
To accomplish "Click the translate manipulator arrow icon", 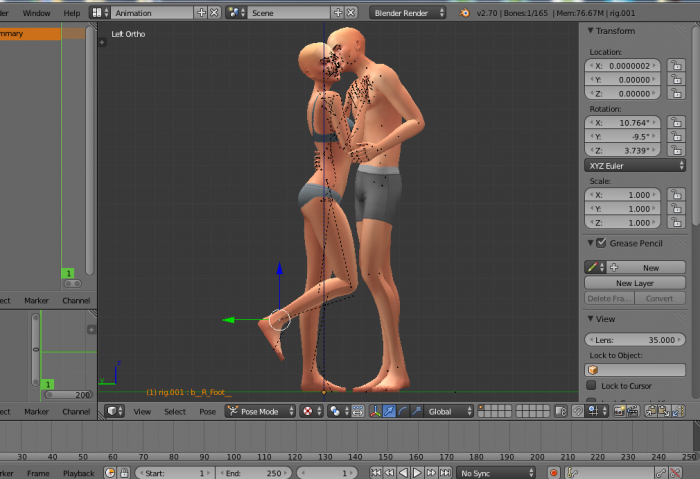I will coord(389,411).
